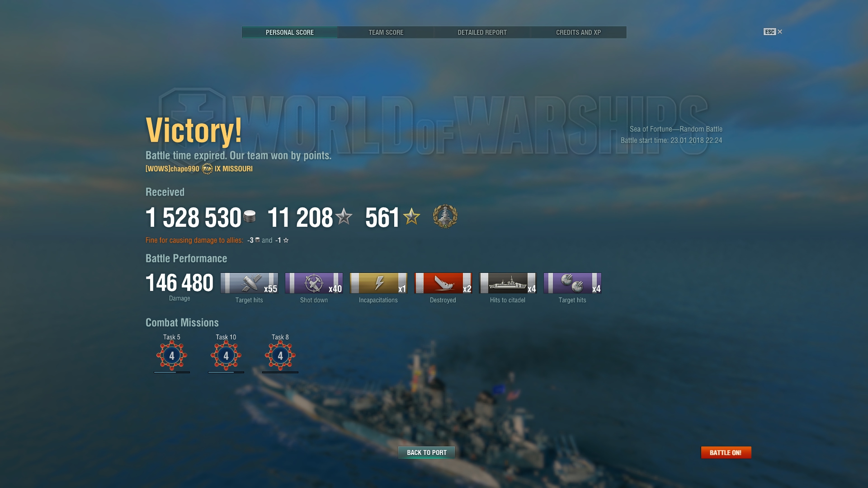The image size is (868, 488).
Task: Click the main battery Target hits x55 ribbon
Action: click(x=249, y=283)
